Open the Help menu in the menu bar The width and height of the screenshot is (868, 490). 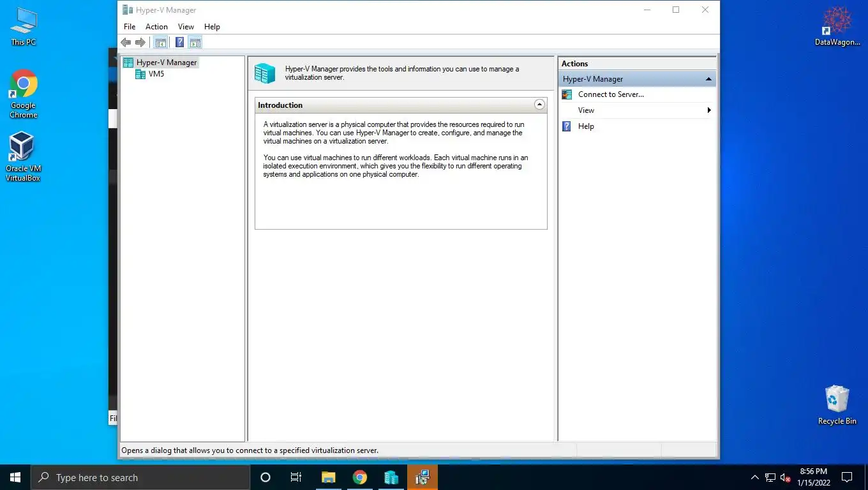[x=212, y=27]
